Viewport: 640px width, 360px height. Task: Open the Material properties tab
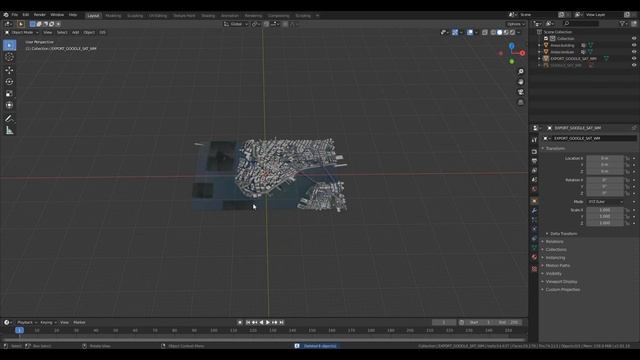(x=534, y=257)
